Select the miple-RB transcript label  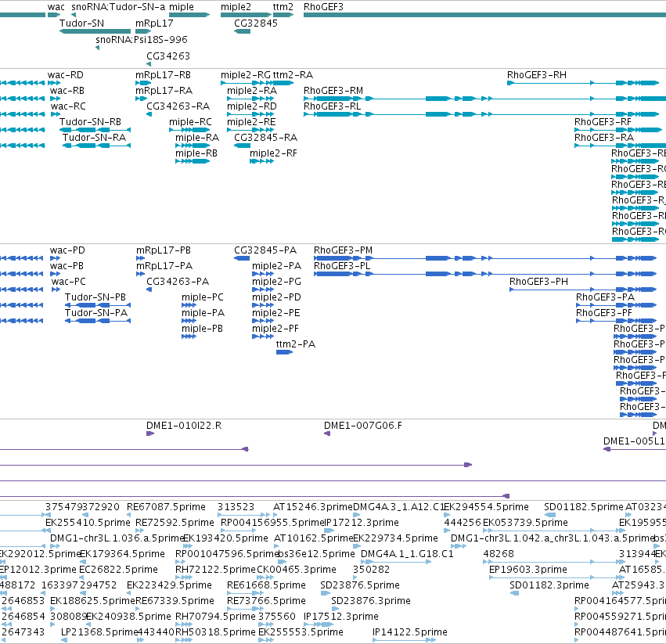coord(196,153)
